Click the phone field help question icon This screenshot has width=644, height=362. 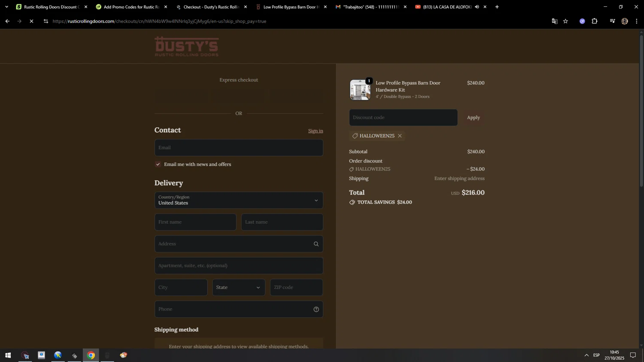[316, 309]
